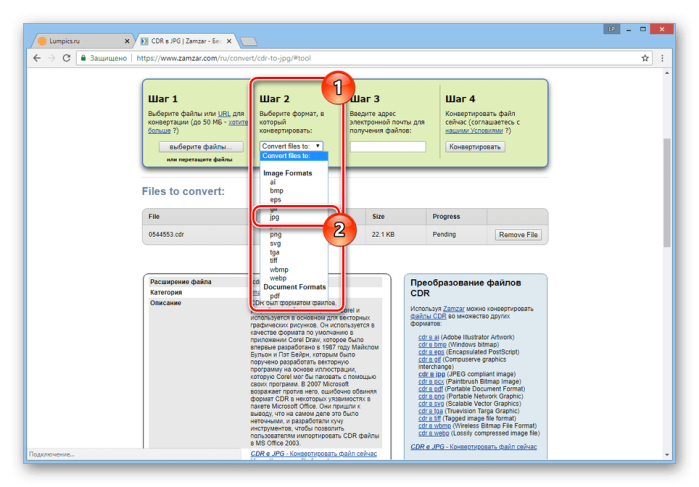Viewport: 699px width, 487px height.
Task: Reload the page with refresh icon
Action: 66,58
